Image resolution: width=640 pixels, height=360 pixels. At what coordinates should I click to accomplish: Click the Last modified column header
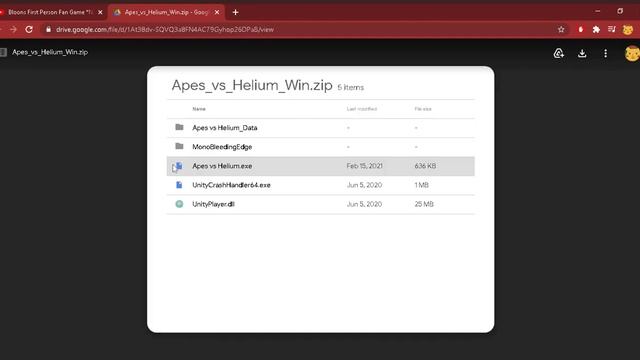coord(362,109)
